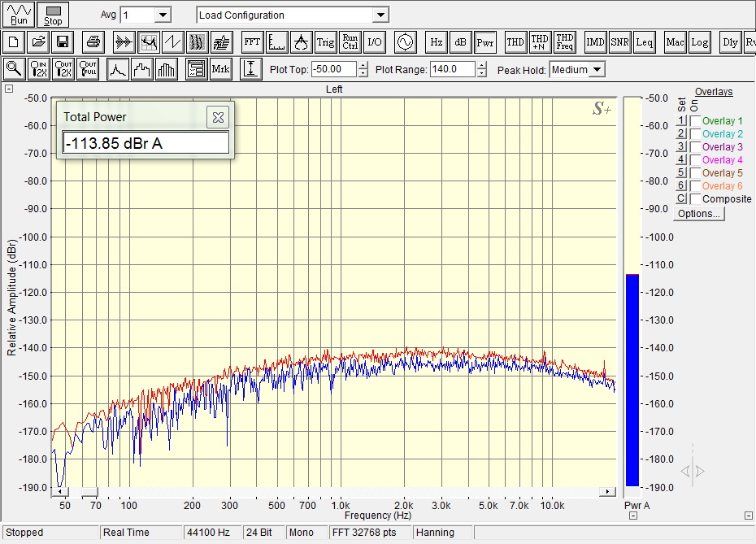Viewport: 756px width, 544px height.
Task: Set overlay 3 using its Set button
Action: pyautogui.click(x=680, y=146)
